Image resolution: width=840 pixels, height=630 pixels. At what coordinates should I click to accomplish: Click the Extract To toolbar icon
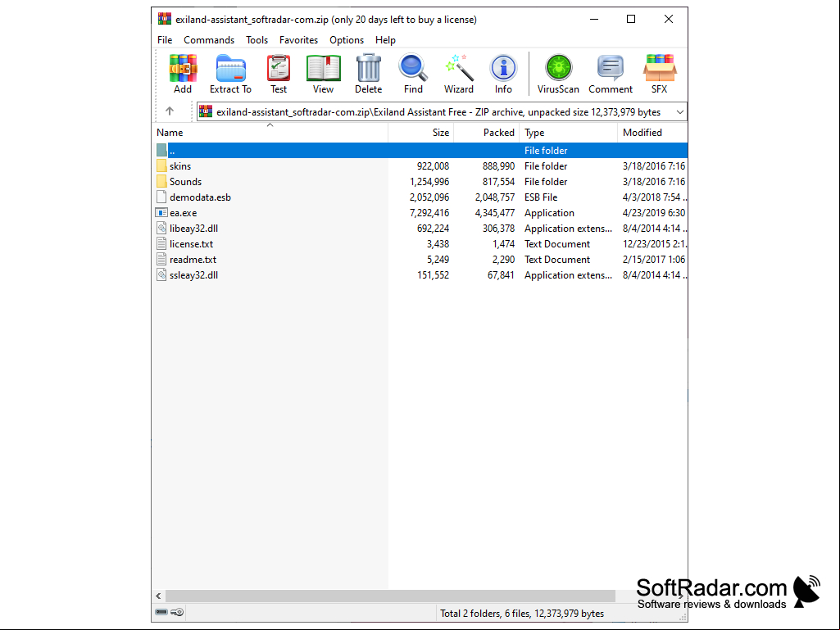tap(230, 68)
